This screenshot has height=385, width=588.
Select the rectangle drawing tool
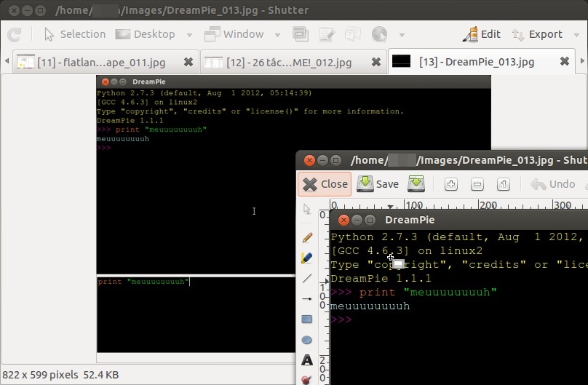[307, 319]
